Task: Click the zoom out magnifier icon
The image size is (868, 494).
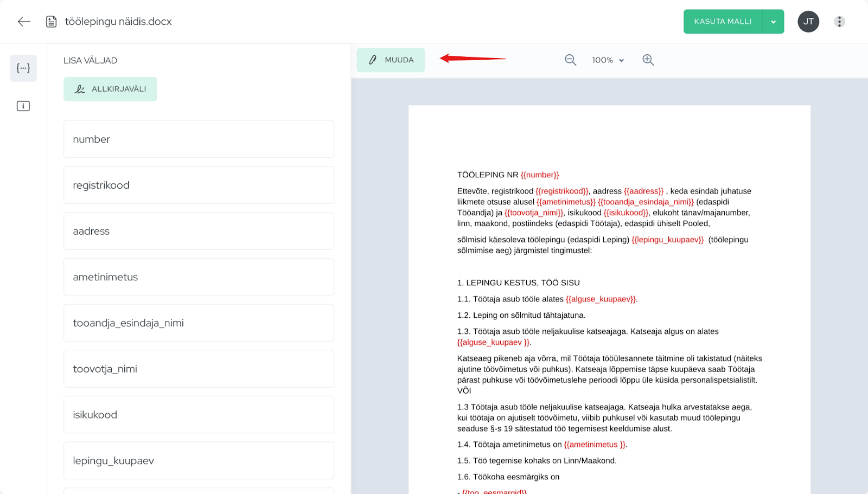Action: click(570, 60)
